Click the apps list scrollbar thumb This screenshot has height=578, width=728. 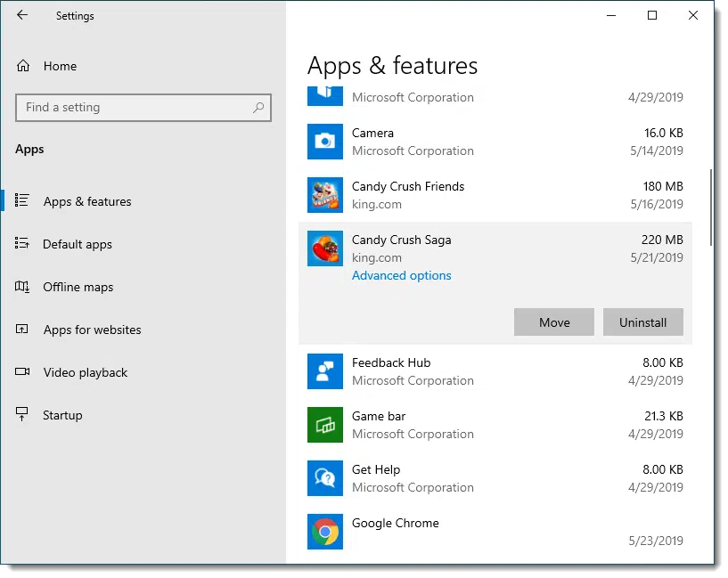click(710, 208)
